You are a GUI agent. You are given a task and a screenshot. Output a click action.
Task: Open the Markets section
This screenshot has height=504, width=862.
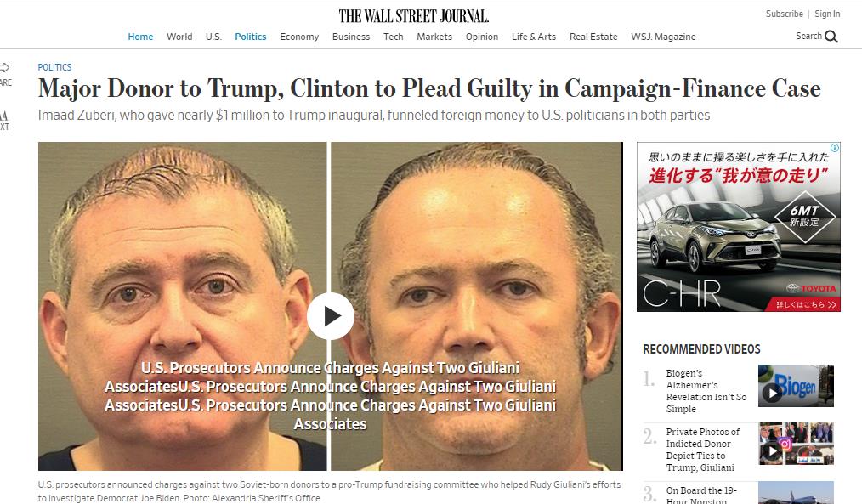point(434,37)
